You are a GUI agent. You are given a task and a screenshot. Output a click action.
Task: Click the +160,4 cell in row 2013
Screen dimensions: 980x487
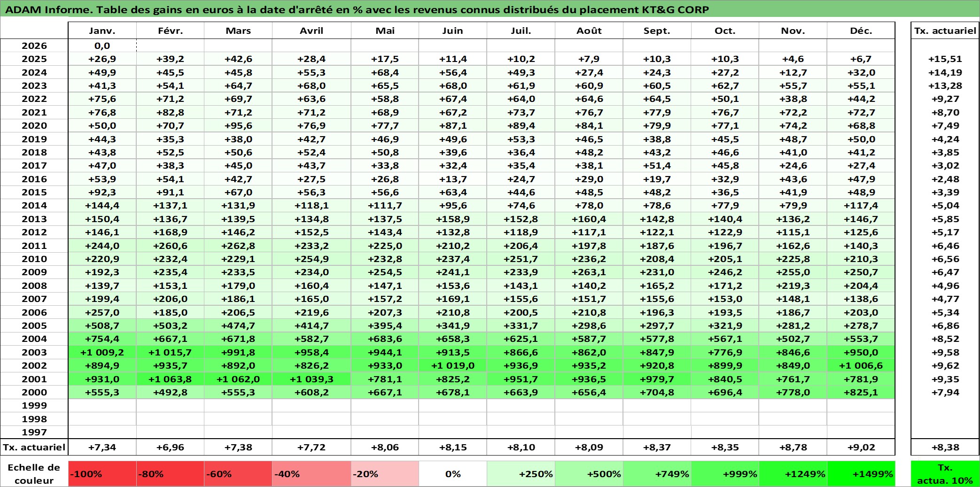coord(589,219)
